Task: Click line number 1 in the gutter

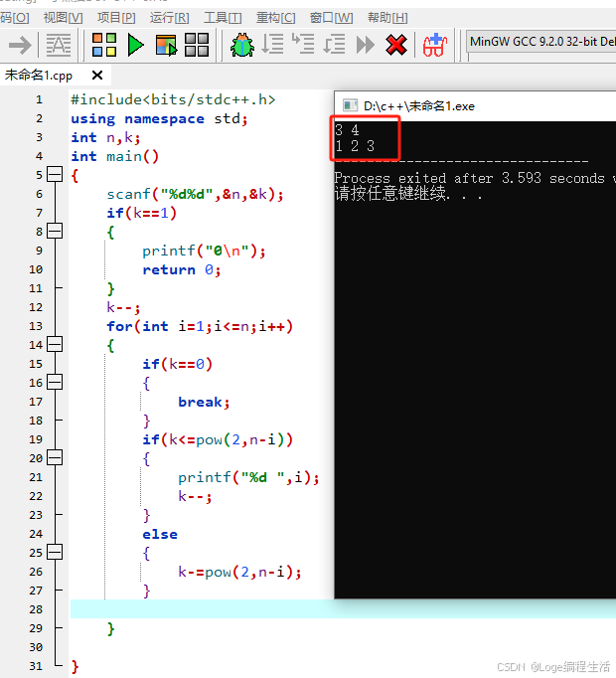Action: [x=39, y=99]
